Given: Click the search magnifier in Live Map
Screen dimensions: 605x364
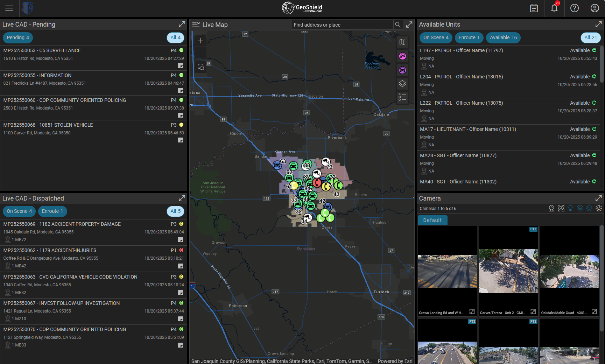Looking at the screenshot, I should pos(398,25).
